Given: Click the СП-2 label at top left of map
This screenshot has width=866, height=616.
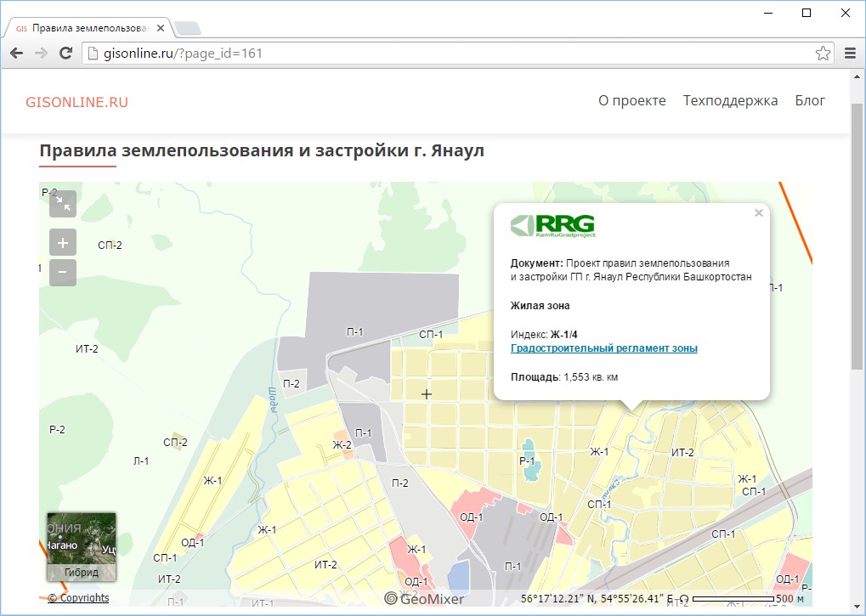Looking at the screenshot, I should click(110, 245).
